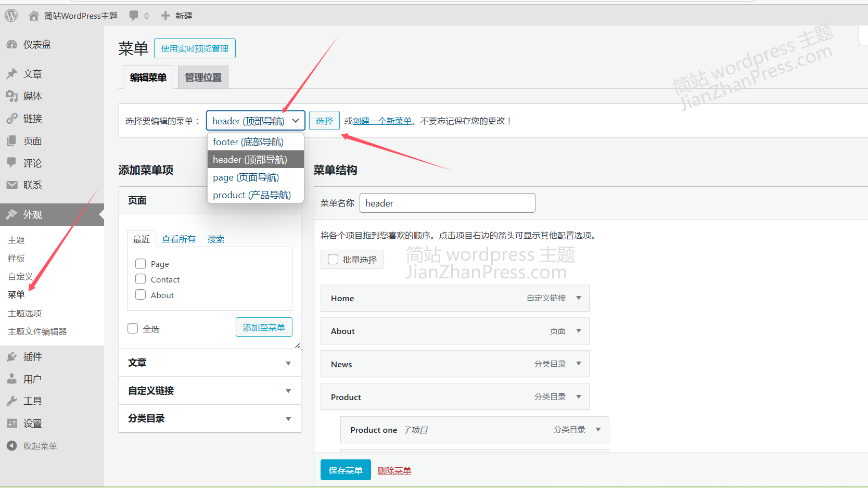This screenshot has width=868, height=488.
Task: Open the 联系 envelope icon
Action: pos(12,185)
